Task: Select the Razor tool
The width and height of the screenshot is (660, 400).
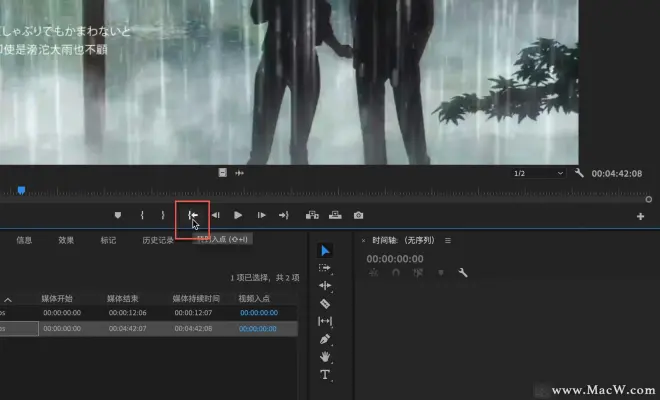Action: 325,303
